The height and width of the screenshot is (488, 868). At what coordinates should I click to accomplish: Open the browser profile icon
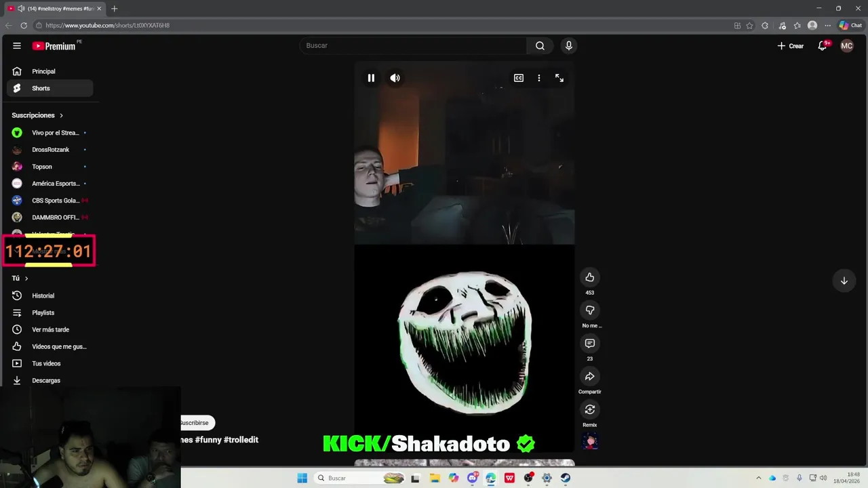click(x=812, y=26)
